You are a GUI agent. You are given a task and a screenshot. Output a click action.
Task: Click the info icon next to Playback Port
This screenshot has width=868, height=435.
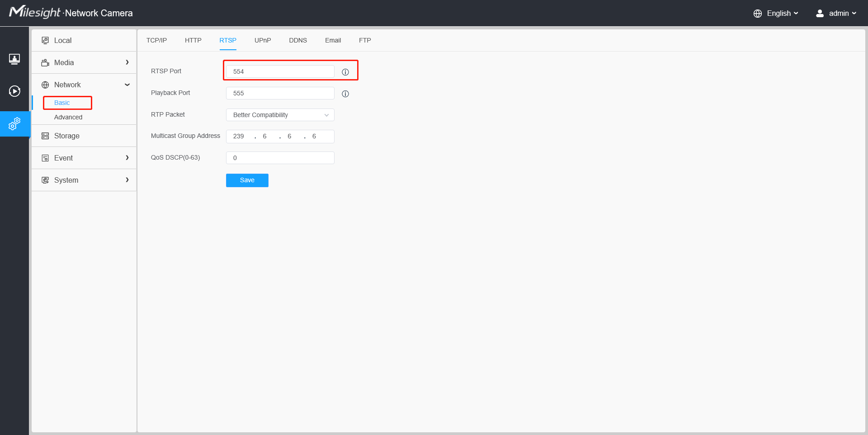tap(345, 94)
